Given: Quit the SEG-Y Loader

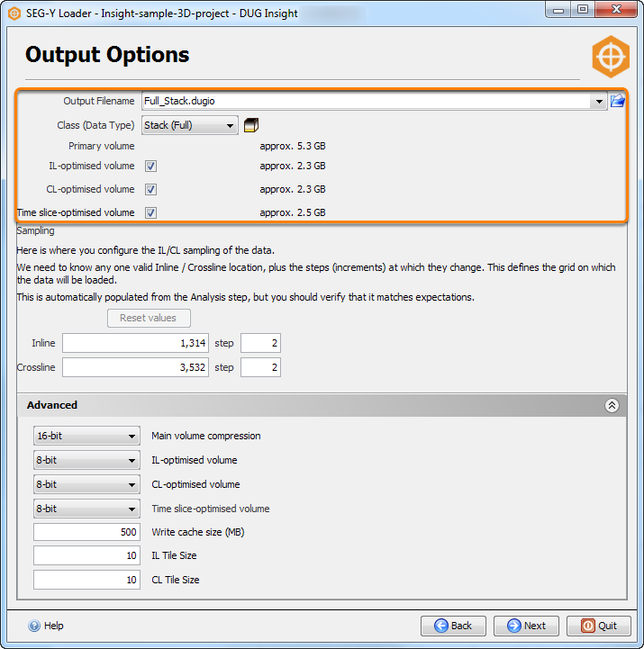Looking at the screenshot, I should [599, 626].
